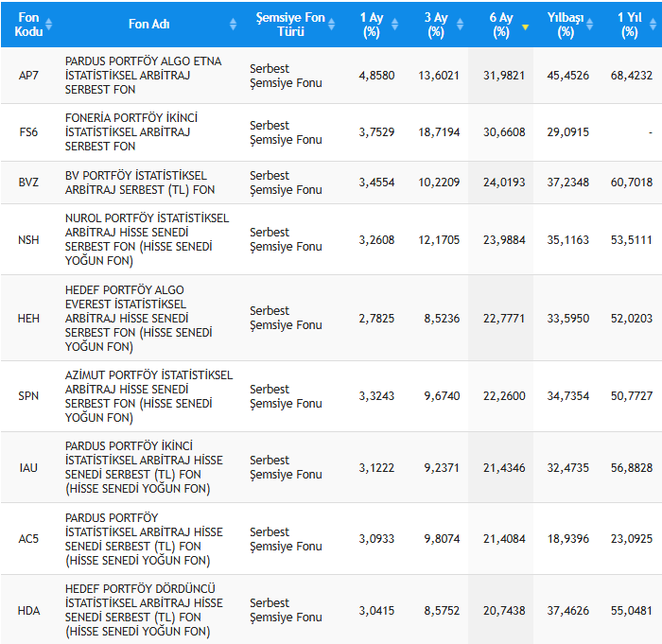
Task: Open HEDEF PORTFÖY ALGO EVEREST fund name
Action: pos(138,319)
